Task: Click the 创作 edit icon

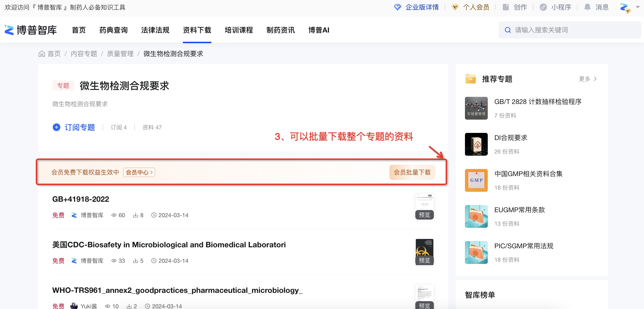Action: pyautogui.click(x=506, y=7)
